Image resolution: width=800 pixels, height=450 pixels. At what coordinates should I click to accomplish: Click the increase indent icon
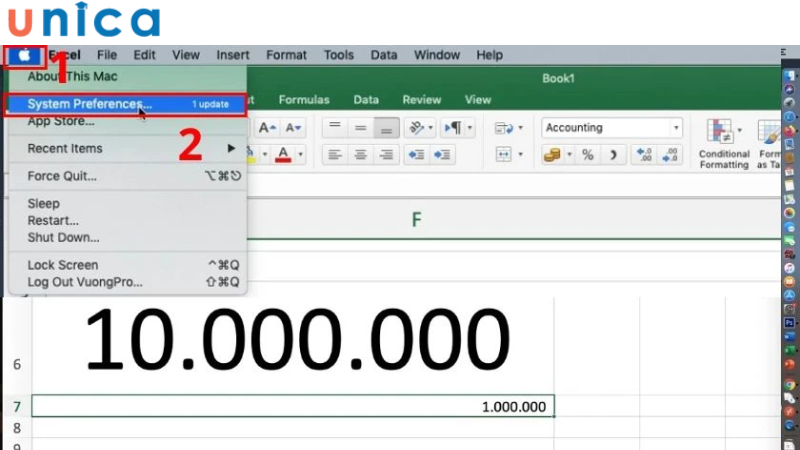click(x=442, y=154)
